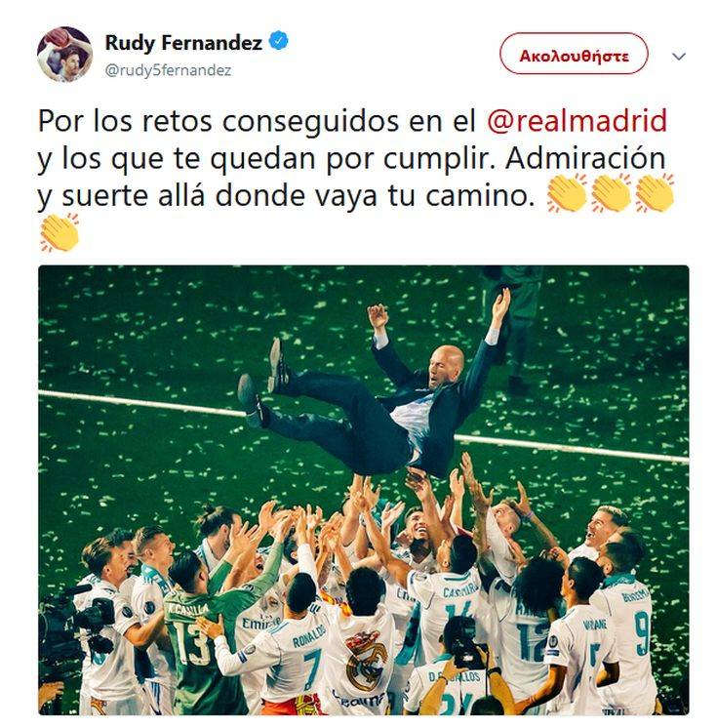This screenshot has height=728, width=717.
Task: Click the clapping emoji on the last line
Action: [60, 232]
